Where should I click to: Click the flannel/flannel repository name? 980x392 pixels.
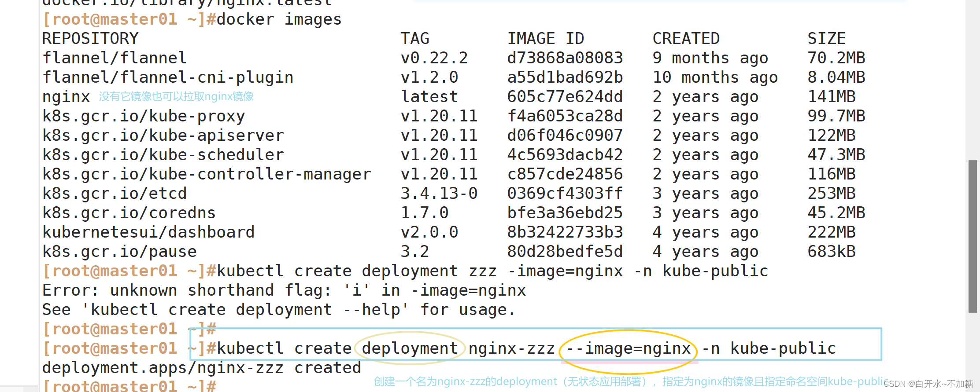pos(115,58)
